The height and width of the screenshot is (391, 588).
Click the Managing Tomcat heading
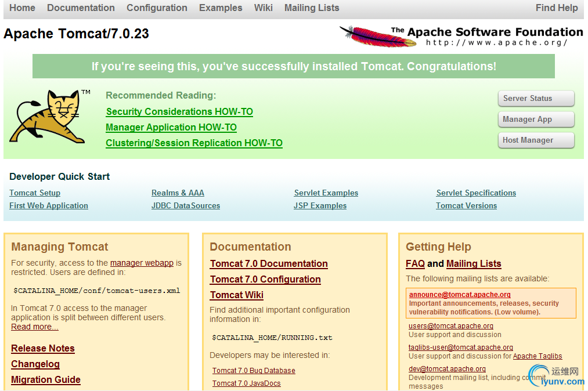pos(60,247)
